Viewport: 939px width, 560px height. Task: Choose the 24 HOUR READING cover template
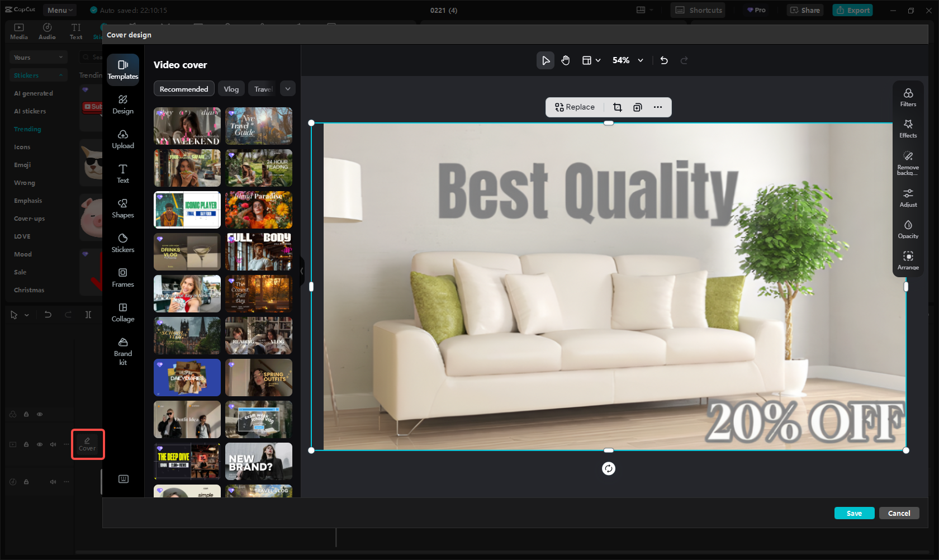tap(259, 168)
